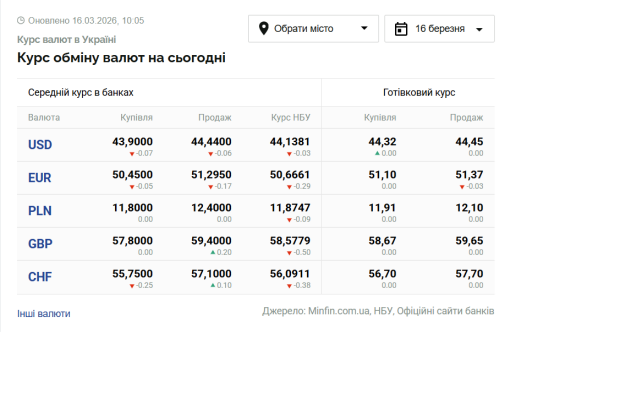Click the red down arrow under USD buy rate
The width and height of the screenshot is (620, 404).
[131, 153]
